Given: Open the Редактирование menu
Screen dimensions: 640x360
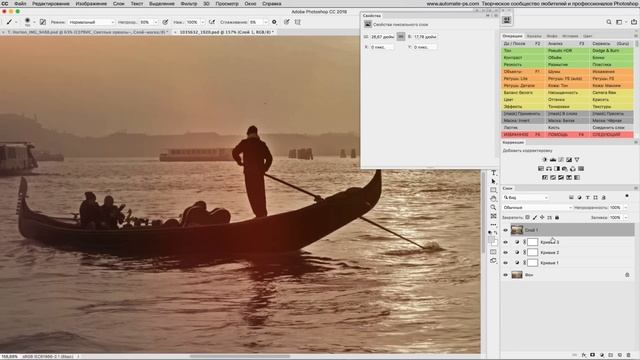Looking at the screenshot, I should point(51,4).
